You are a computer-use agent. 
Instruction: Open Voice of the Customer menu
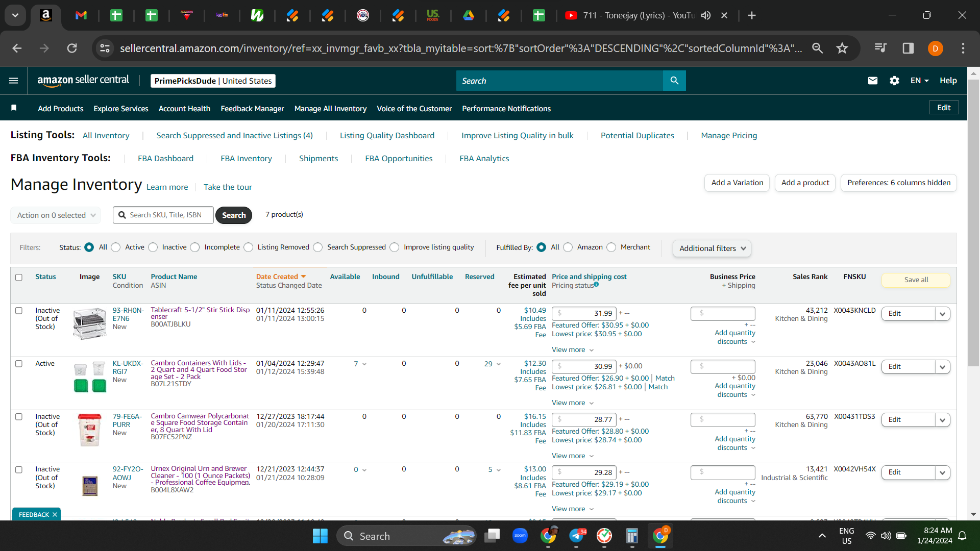pyautogui.click(x=414, y=109)
